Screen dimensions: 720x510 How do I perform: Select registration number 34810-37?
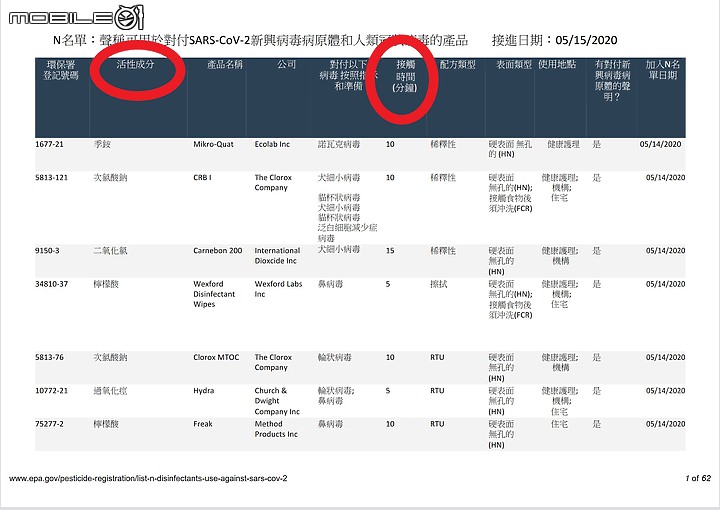[x=51, y=284]
